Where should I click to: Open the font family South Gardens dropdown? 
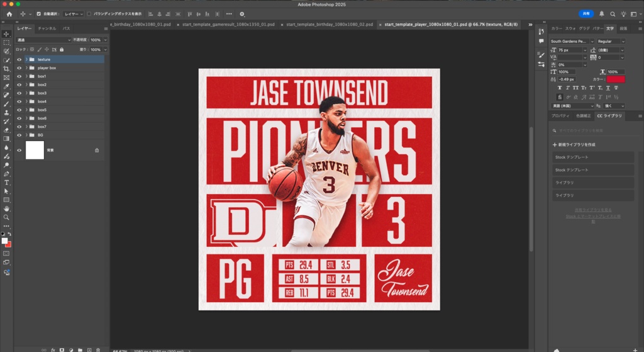[x=572, y=41]
